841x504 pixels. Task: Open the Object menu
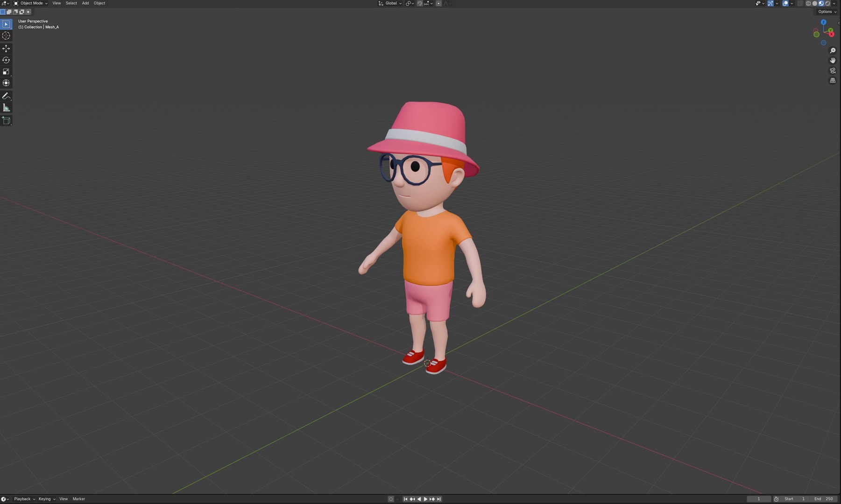99,3
